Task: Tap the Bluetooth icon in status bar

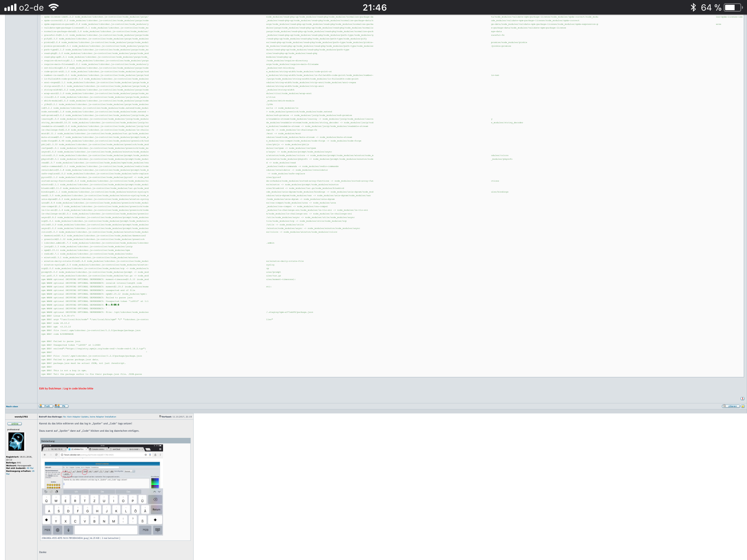Action: pos(693,7)
